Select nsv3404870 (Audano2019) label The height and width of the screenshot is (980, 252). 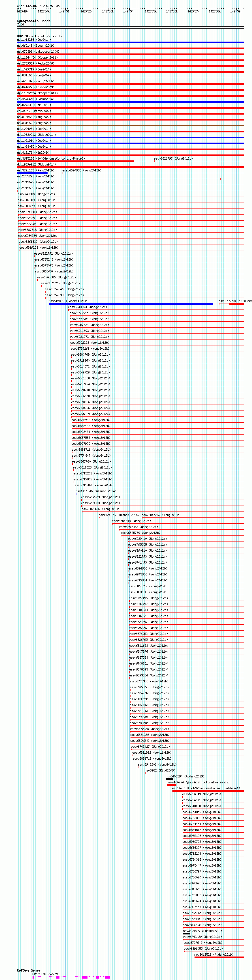pos(202,931)
